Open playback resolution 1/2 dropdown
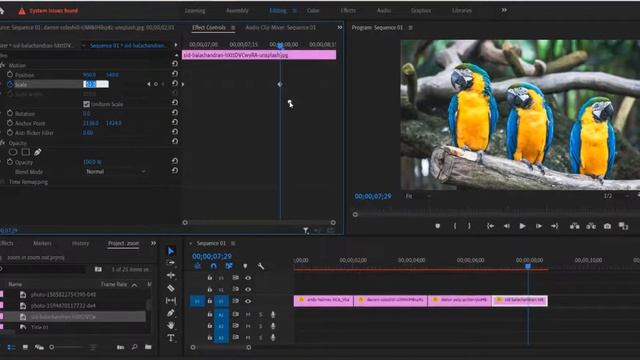 pos(617,196)
